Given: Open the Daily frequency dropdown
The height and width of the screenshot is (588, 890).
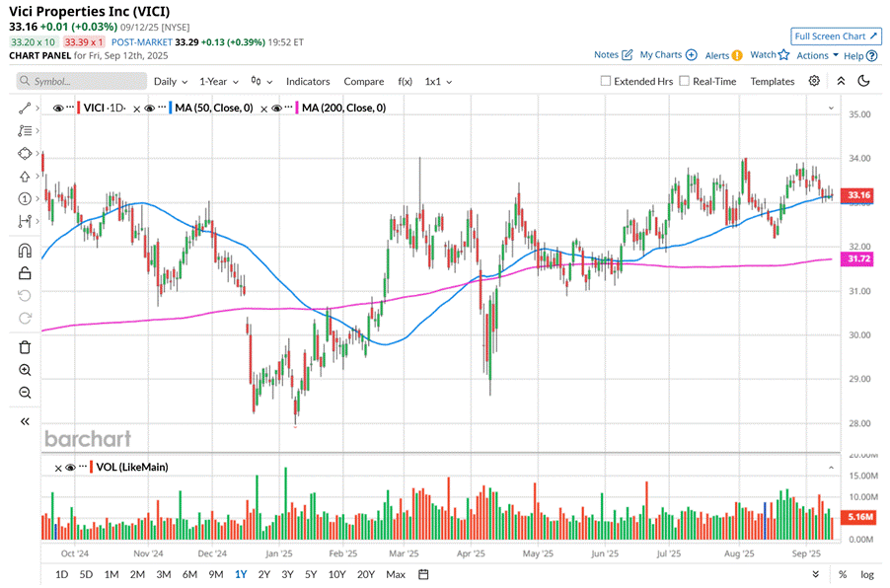Looking at the screenshot, I should (x=171, y=81).
